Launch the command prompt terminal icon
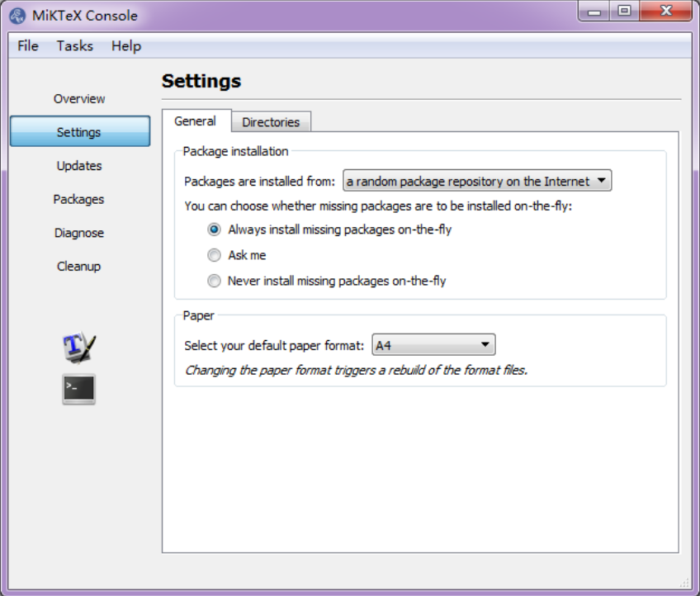Screen dimensions: 700x596 click(79, 389)
